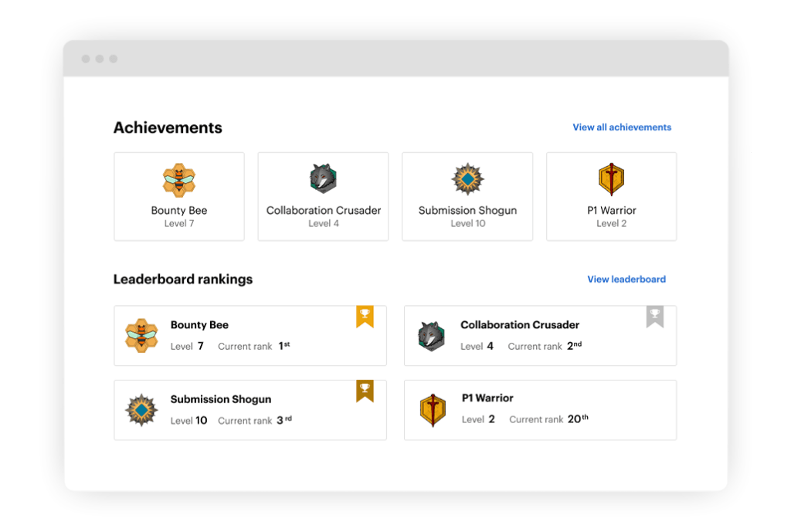Viewport: 791px width, 532px height.
Task: Click the Submission Shogun leaderboard title
Action: [x=221, y=399]
